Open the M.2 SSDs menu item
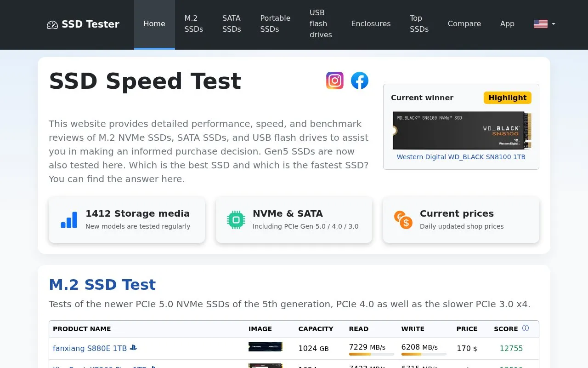588x368 pixels. coord(194,24)
